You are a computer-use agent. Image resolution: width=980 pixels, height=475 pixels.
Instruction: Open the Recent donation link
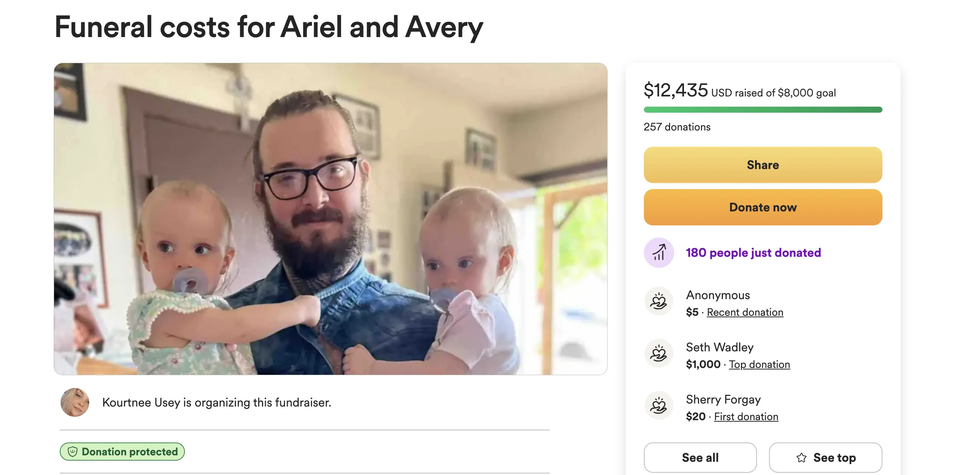point(744,312)
